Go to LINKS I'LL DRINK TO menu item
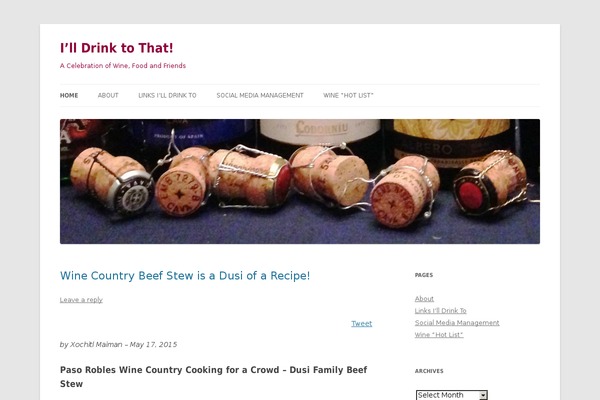Screen dimensions: 600x400 [167, 95]
